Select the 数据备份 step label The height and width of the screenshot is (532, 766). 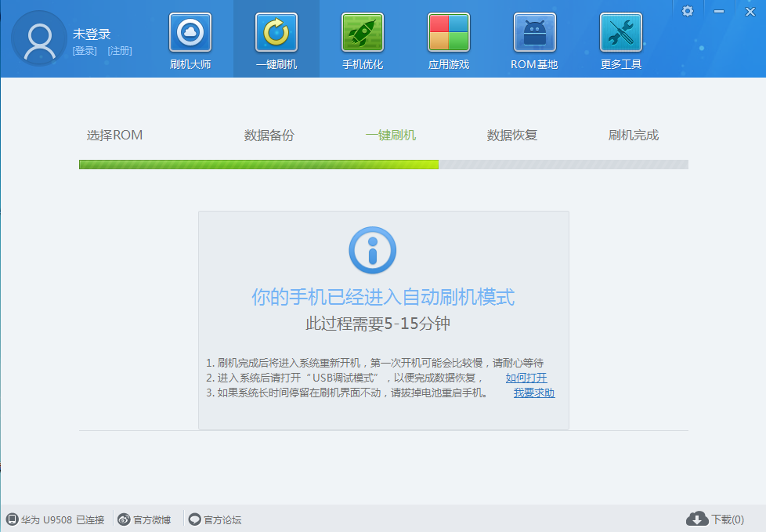point(269,135)
